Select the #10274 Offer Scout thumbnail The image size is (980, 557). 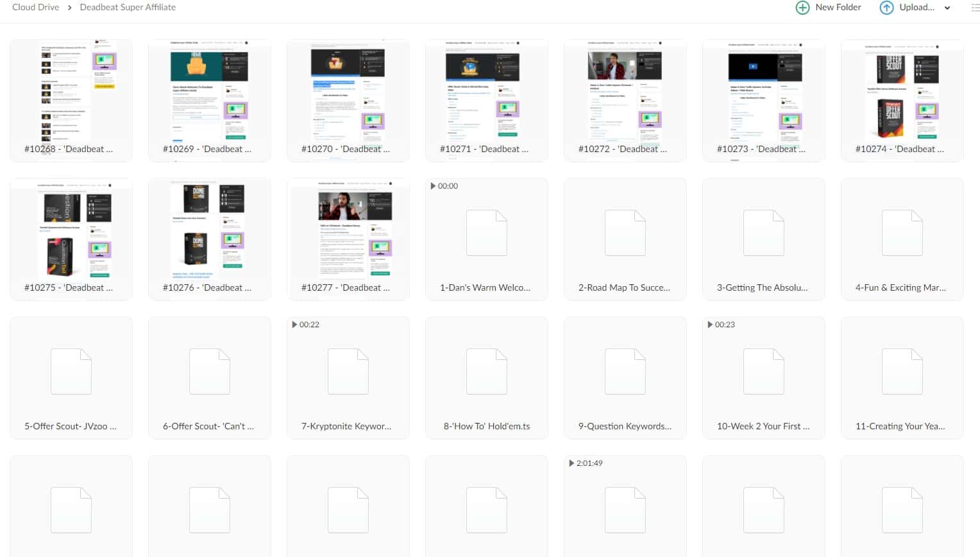pos(902,91)
